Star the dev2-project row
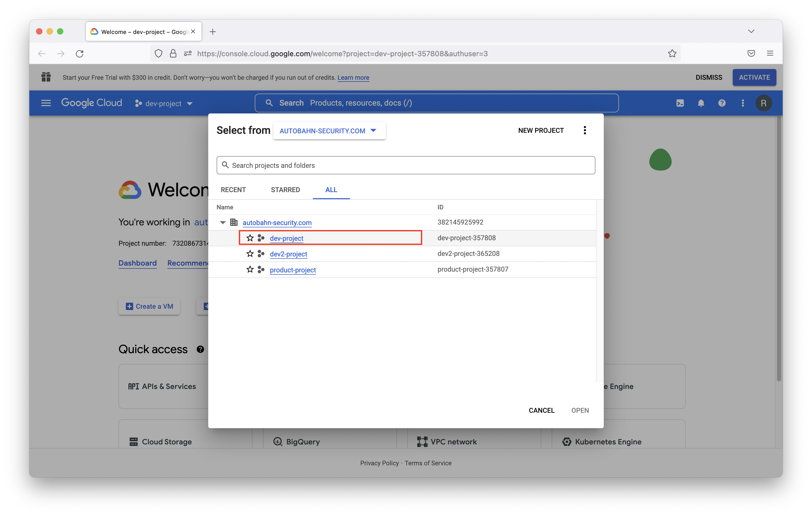 tap(250, 254)
